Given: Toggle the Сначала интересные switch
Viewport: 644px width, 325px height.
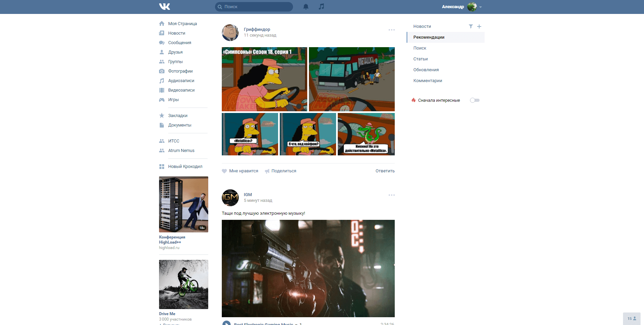Looking at the screenshot, I should coord(475,100).
